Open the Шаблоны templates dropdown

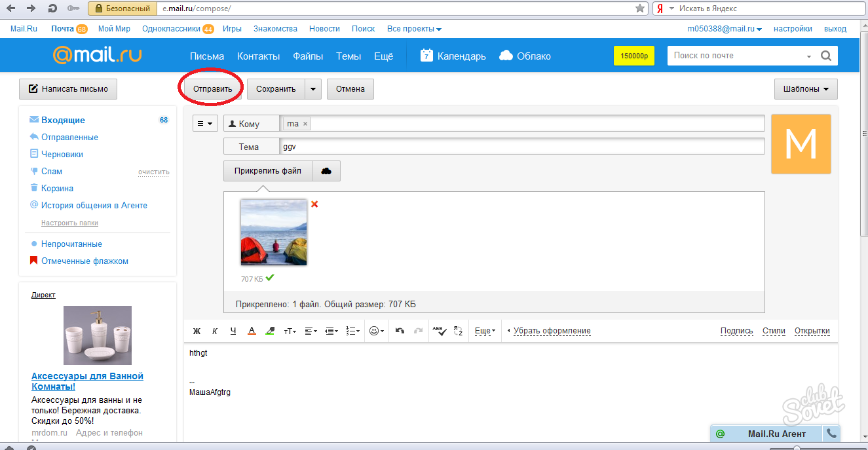(x=805, y=89)
